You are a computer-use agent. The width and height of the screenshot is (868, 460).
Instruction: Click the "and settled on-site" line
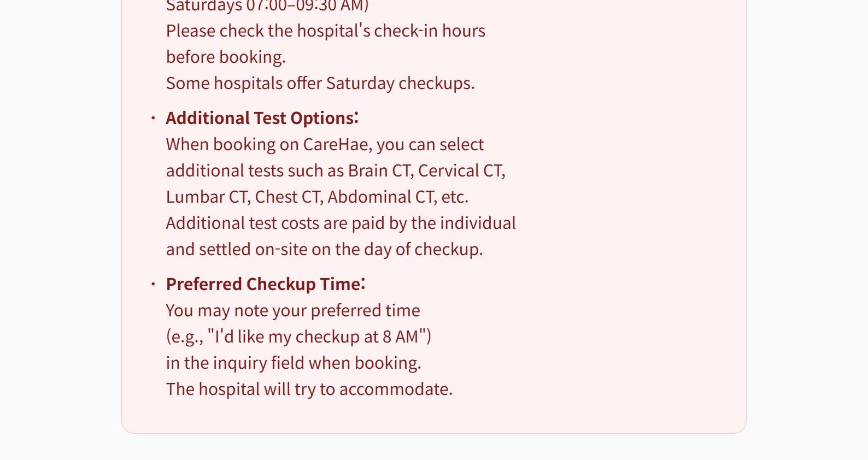324,249
